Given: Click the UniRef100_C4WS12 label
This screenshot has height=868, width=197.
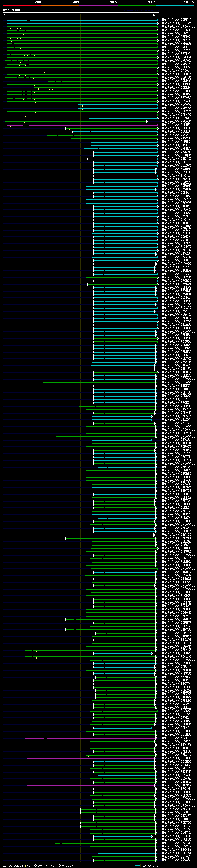Looking at the screenshot, I should tap(177, 785).
